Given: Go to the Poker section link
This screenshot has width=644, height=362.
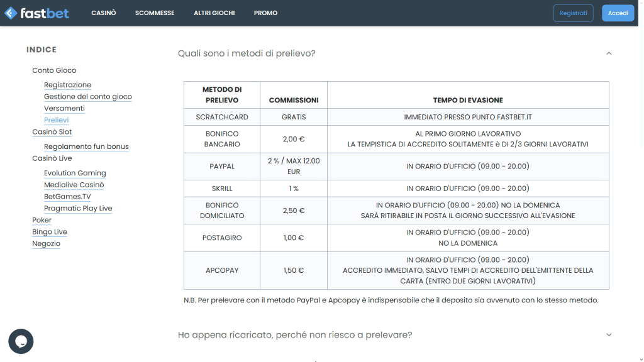Looking at the screenshot, I should click(x=42, y=220).
